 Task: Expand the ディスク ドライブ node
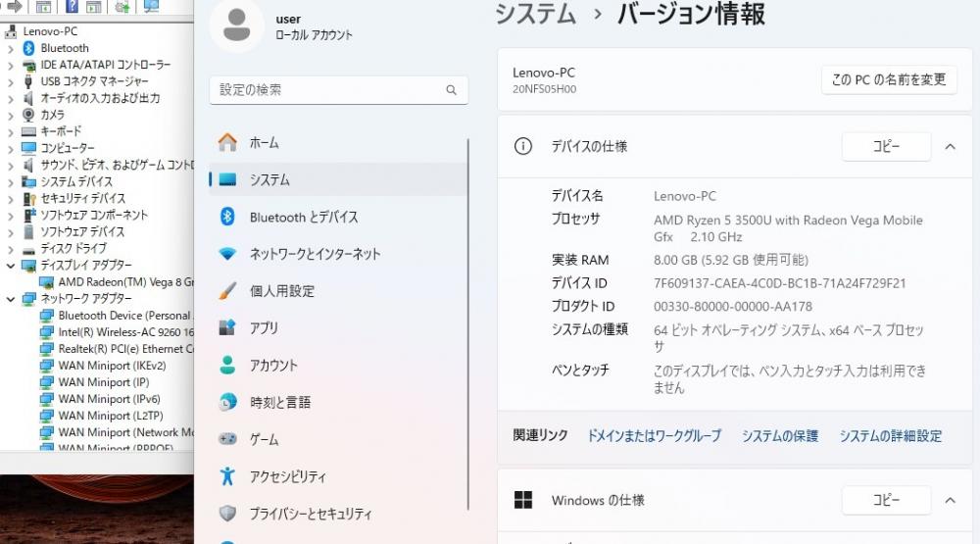point(10,249)
